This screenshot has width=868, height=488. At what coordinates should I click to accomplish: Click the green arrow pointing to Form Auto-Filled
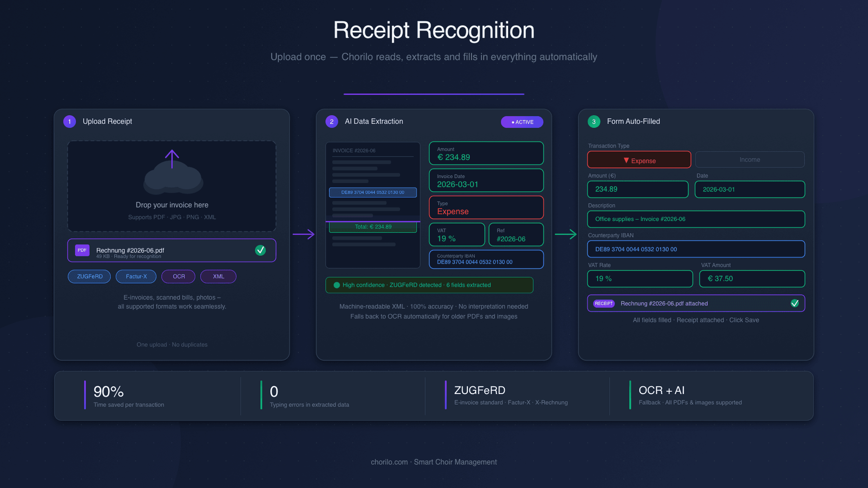tap(567, 234)
